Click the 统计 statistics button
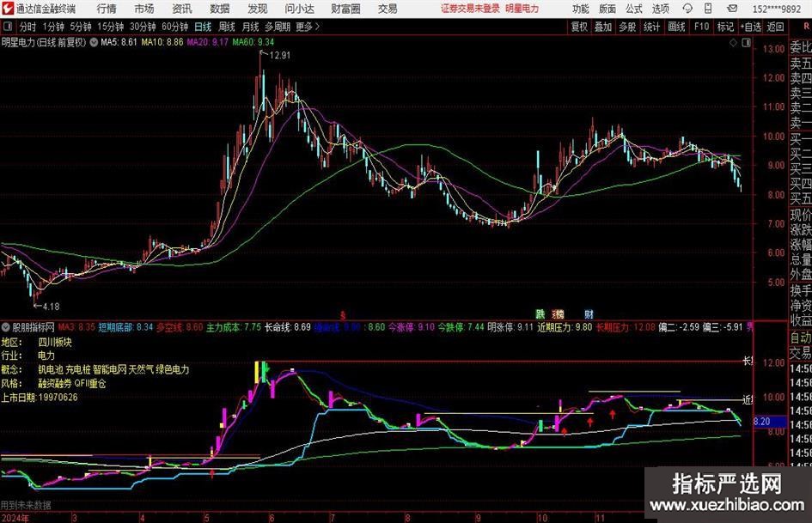The width and height of the screenshot is (812, 523). [651, 27]
